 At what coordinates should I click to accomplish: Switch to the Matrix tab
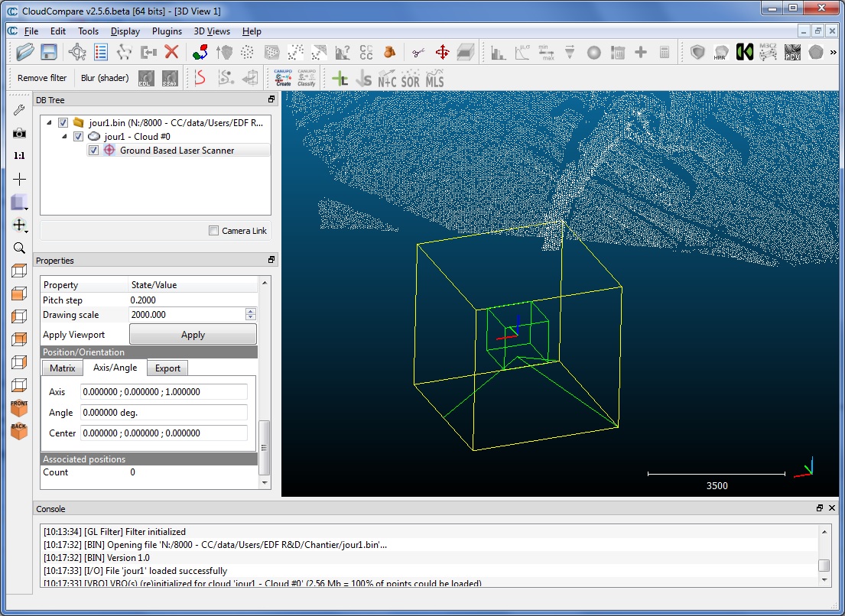pyautogui.click(x=63, y=368)
